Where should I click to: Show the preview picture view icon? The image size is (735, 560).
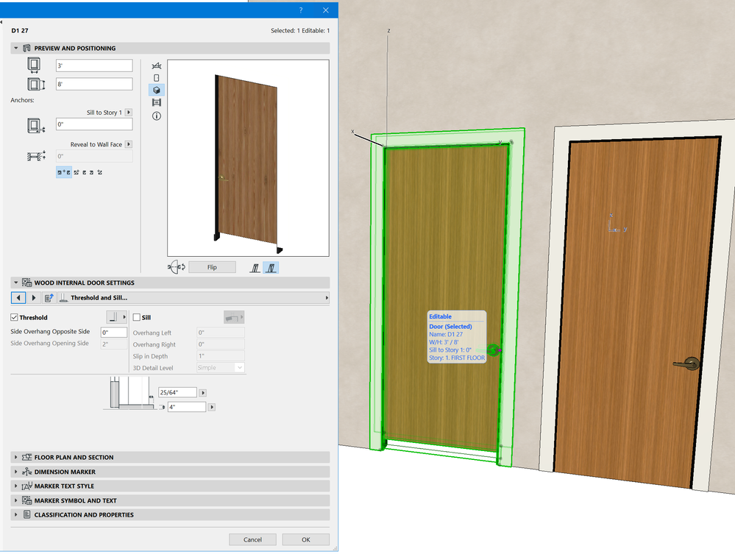[x=157, y=103]
